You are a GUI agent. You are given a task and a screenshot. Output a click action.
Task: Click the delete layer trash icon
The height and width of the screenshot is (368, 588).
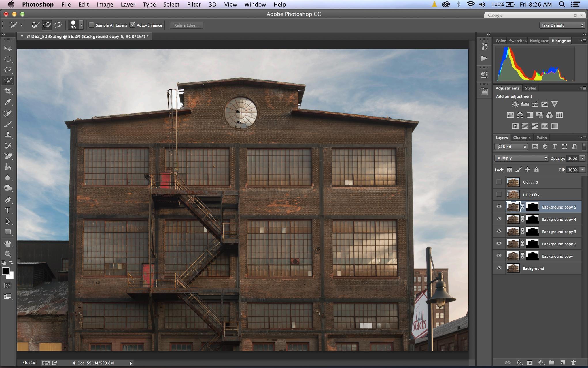(x=573, y=363)
